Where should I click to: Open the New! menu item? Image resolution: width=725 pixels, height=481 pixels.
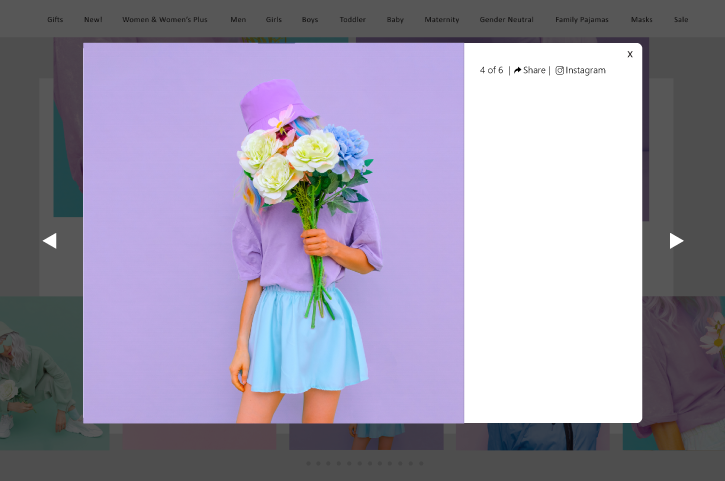(x=93, y=19)
